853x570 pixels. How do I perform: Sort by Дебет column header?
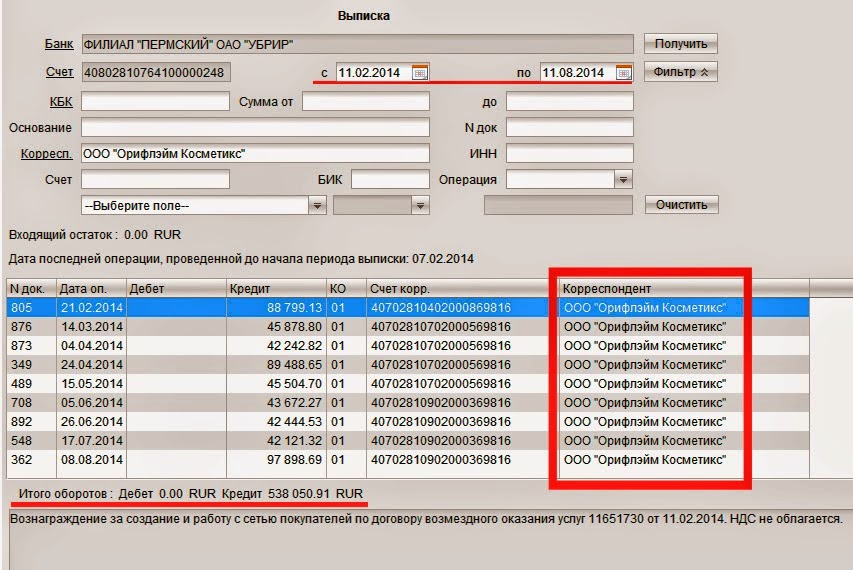176,288
